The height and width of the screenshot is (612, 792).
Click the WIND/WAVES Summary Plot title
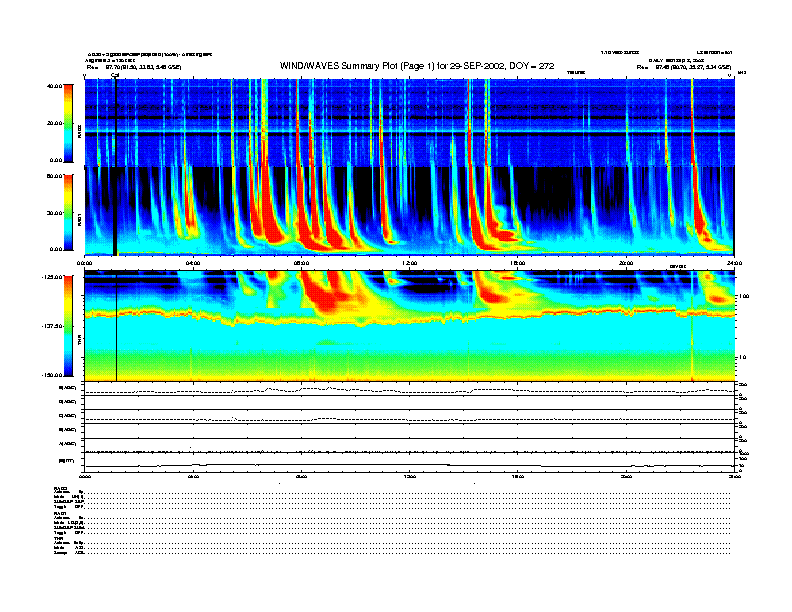[x=417, y=66]
